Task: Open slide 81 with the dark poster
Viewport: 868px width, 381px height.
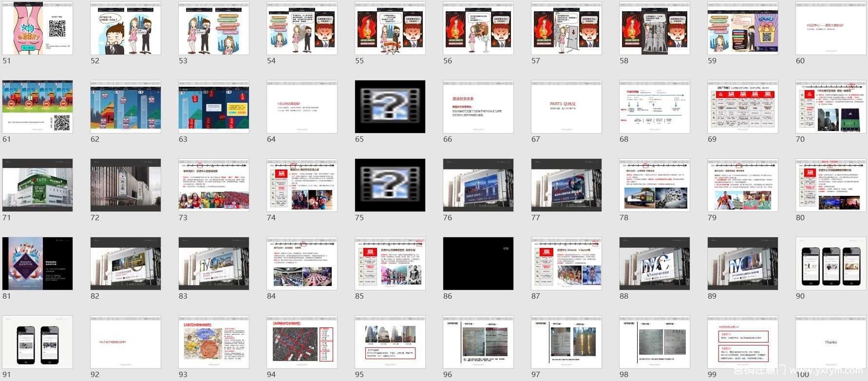Action: [x=38, y=264]
